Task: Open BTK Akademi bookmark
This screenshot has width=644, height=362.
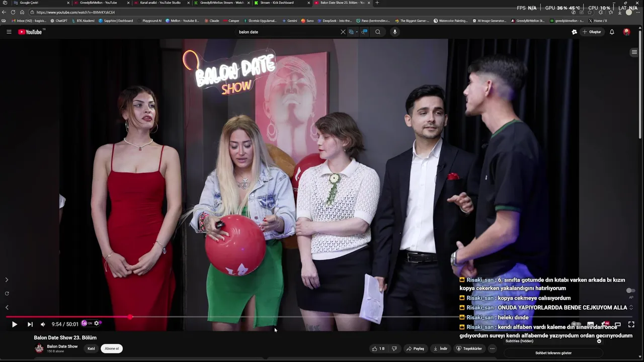Action: [x=84, y=21]
